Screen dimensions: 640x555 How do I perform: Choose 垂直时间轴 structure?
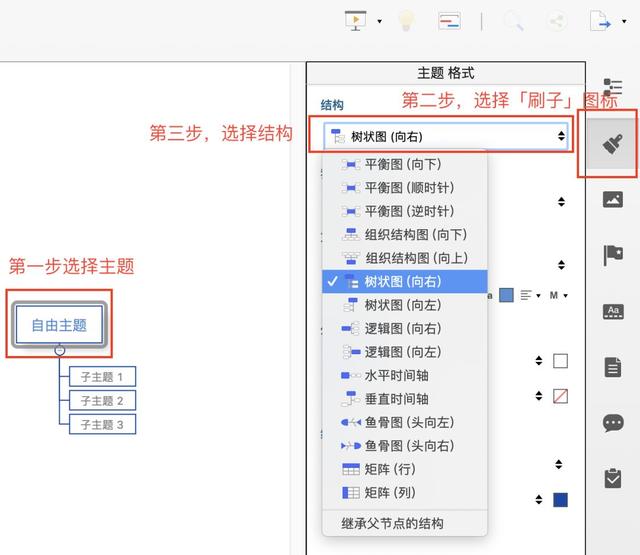coord(405,399)
